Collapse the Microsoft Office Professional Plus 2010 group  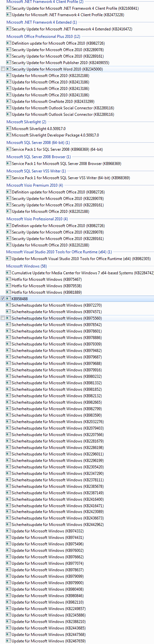[x=43, y=37]
